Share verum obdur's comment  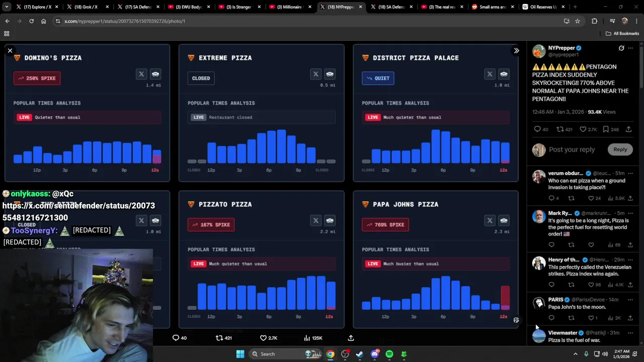[x=630, y=198]
